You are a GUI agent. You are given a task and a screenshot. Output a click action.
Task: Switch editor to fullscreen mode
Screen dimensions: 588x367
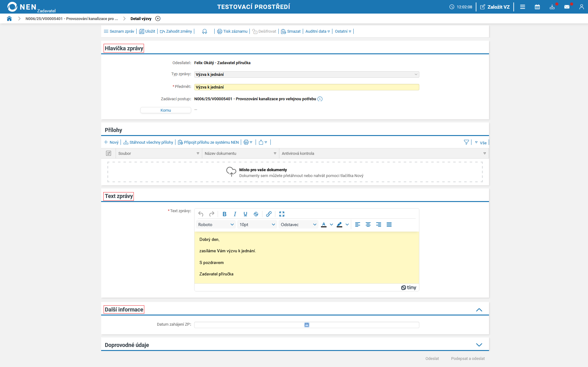click(x=282, y=214)
